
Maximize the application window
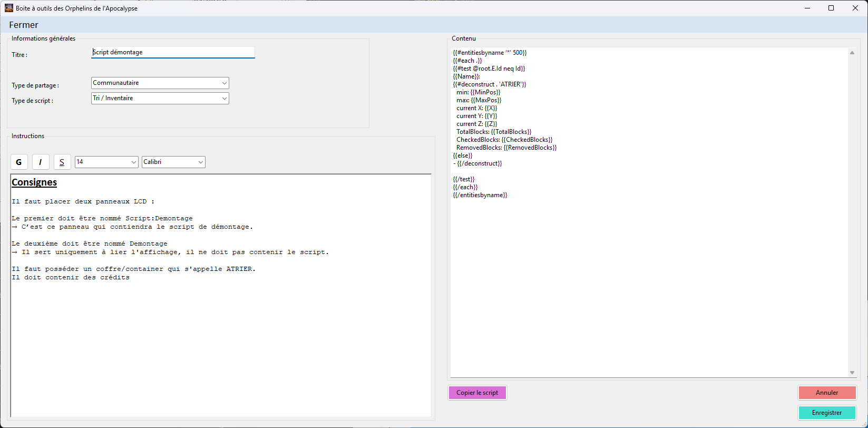pyautogui.click(x=831, y=8)
